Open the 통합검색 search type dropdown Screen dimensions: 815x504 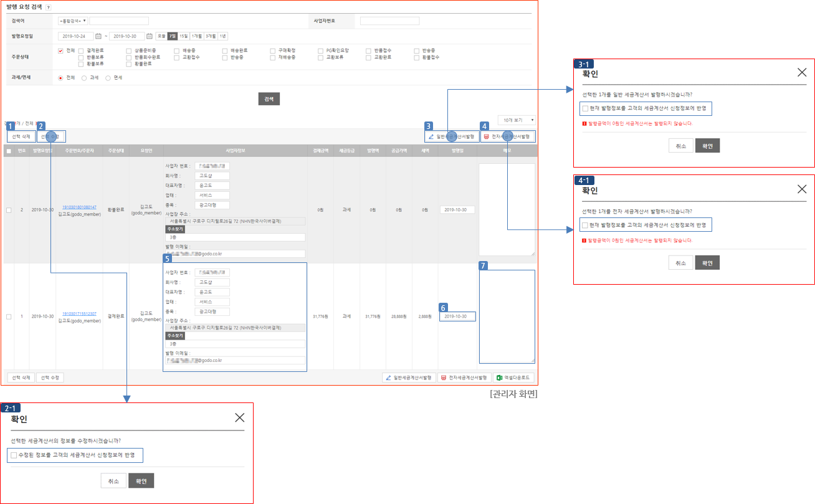73,21
